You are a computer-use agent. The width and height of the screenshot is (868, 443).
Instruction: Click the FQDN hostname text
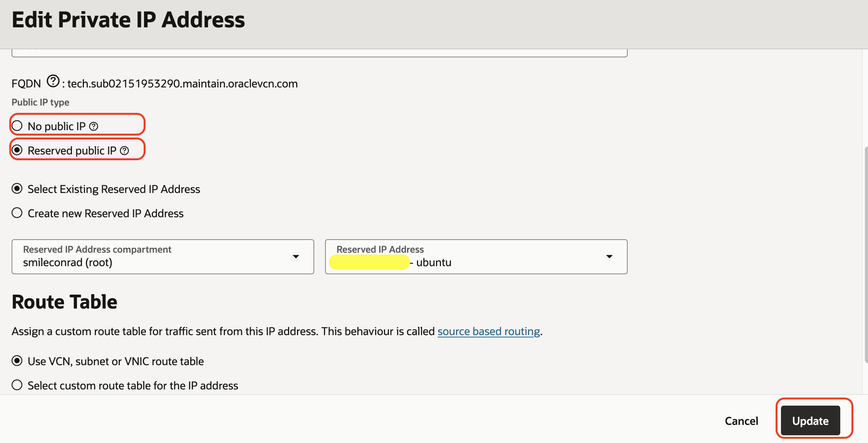pyautogui.click(x=183, y=84)
